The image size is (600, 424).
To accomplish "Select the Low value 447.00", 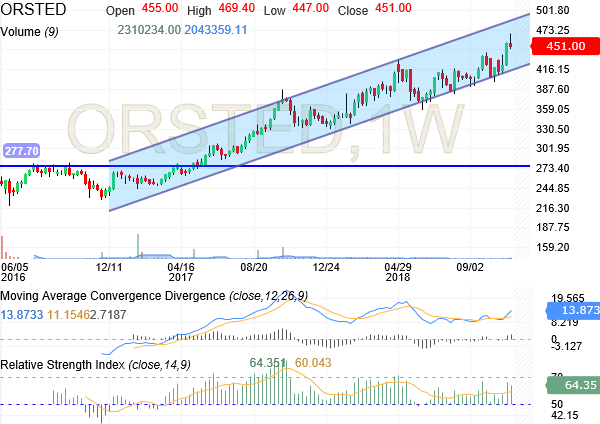I will [x=311, y=8].
